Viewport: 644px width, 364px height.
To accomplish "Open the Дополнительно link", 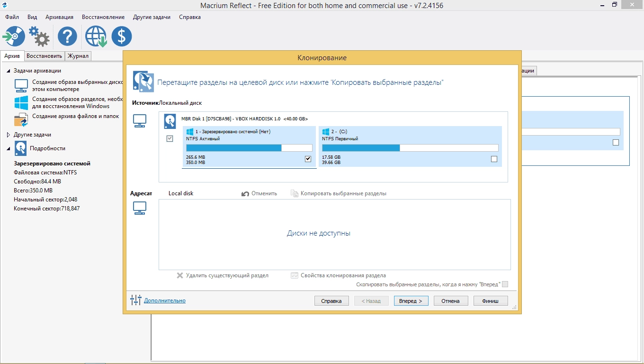I will [165, 300].
